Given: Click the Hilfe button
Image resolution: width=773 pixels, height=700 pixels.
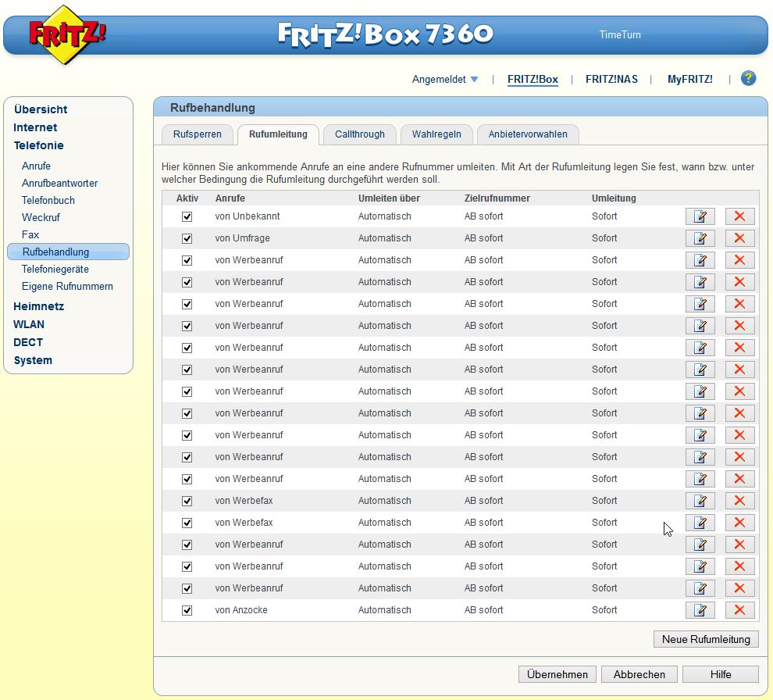Looking at the screenshot, I should [x=720, y=674].
